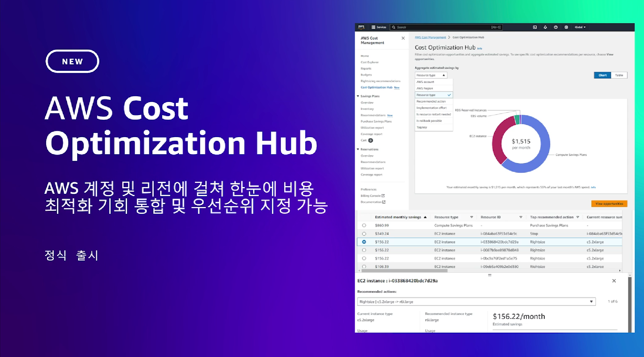This screenshot has width=644, height=357.
Task: Collapse the Savings Plans sidebar section
Action: point(358,96)
